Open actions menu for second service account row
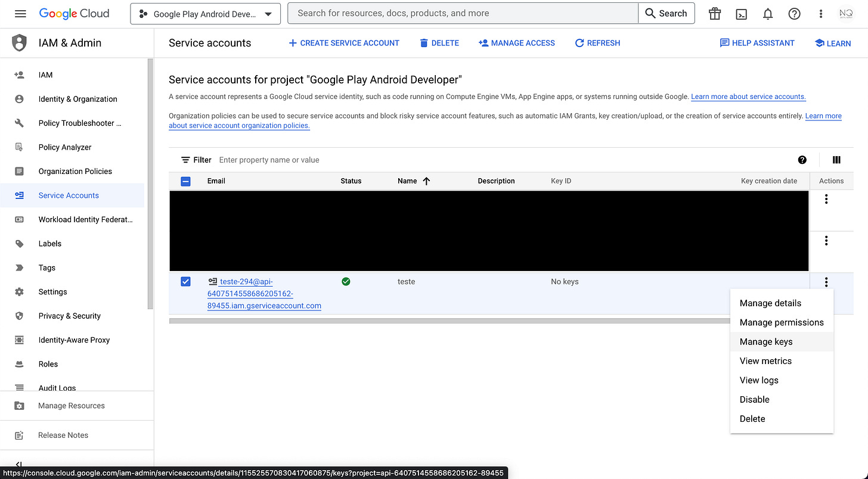The image size is (868, 479). [x=826, y=241]
